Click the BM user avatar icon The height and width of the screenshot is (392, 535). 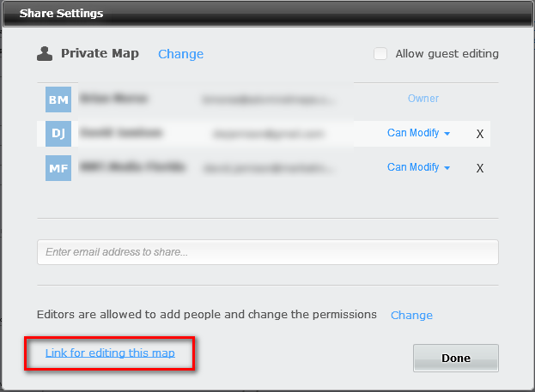(x=58, y=100)
